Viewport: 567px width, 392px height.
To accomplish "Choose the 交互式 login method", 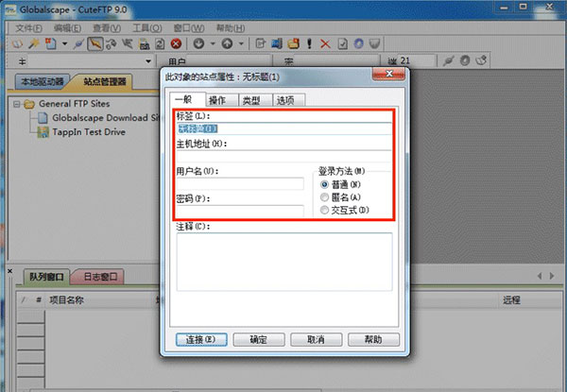I will [x=325, y=210].
